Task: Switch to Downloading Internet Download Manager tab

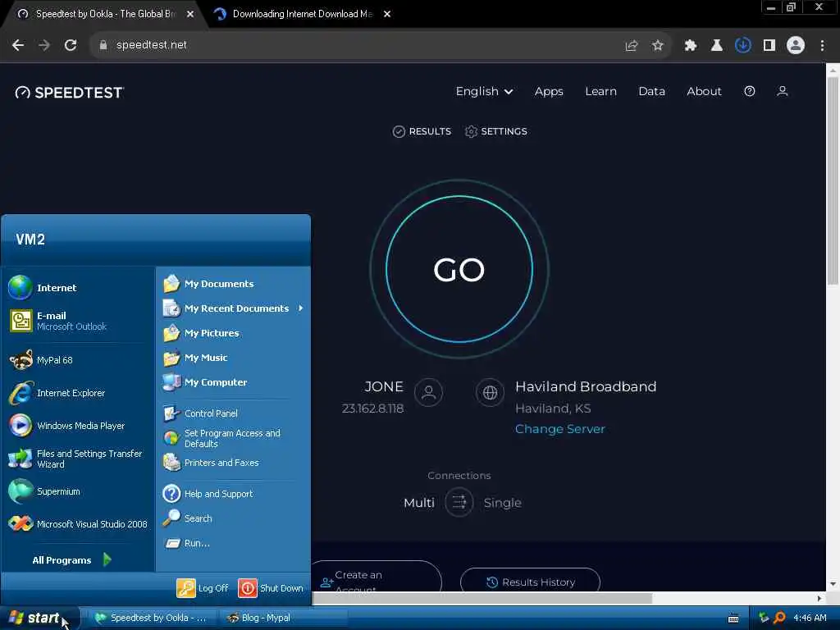Action: (x=303, y=15)
